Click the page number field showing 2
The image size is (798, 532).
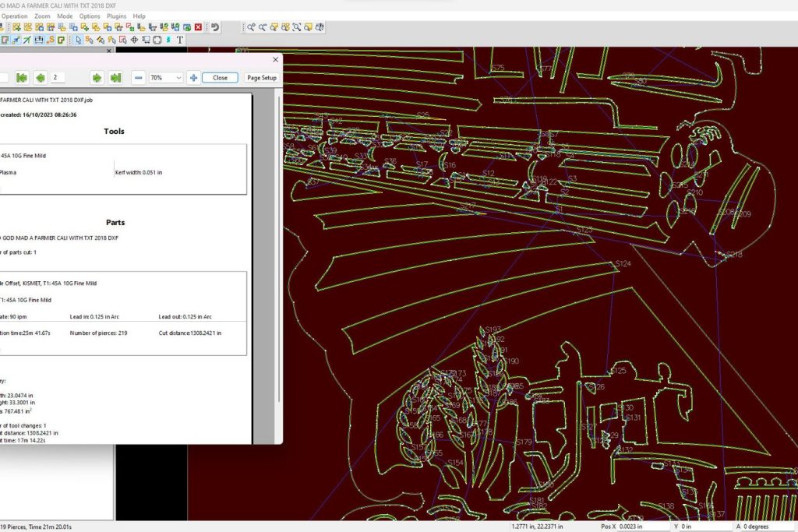59,78
